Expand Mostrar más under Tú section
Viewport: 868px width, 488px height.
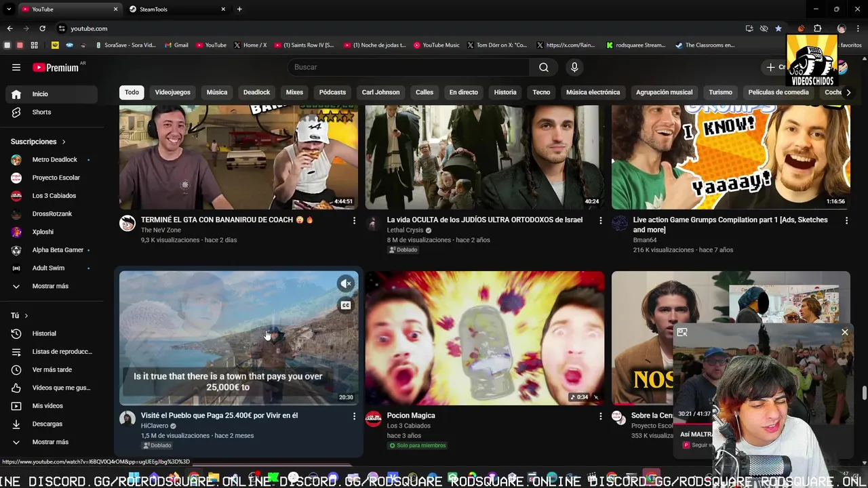click(51, 442)
